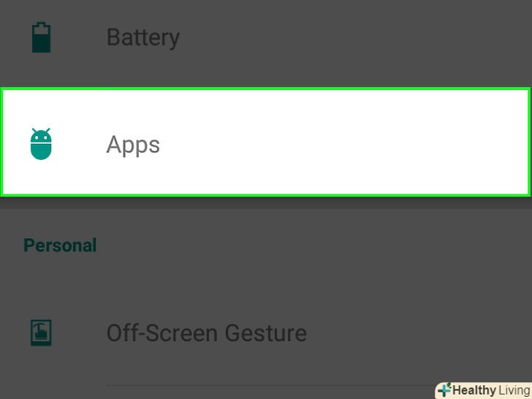Tap the green Android robot icon
Screen dimensions: 532x399
(41, 144)
